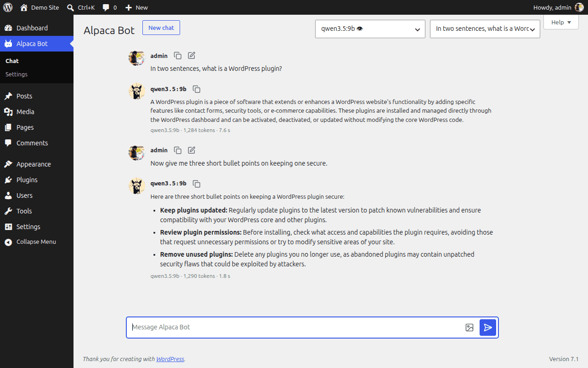Click the admin avatar in the top bar
The height and width of the screenshot is (368, 588).
click(x=579, y=7)
